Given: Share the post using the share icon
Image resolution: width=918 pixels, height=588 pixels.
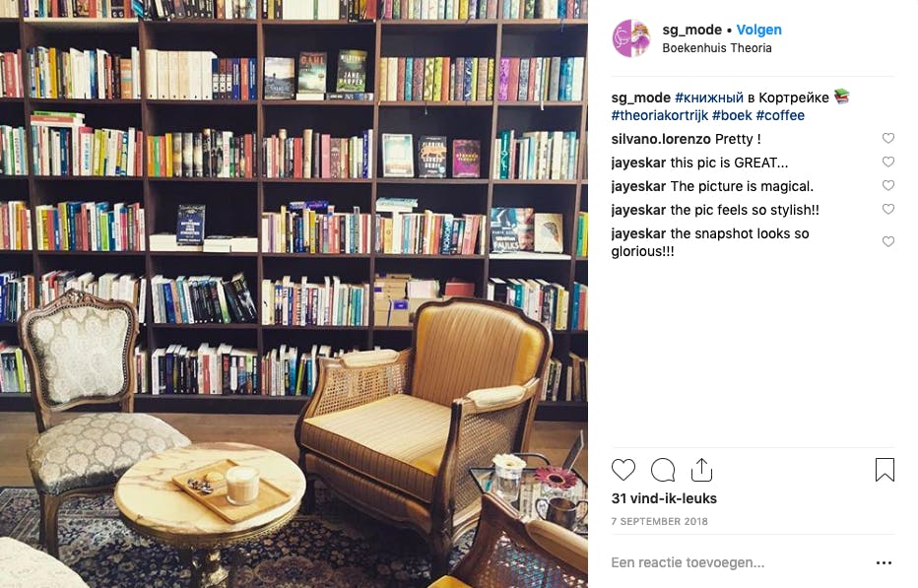Looking at the screenshot, I should point(701,470).
